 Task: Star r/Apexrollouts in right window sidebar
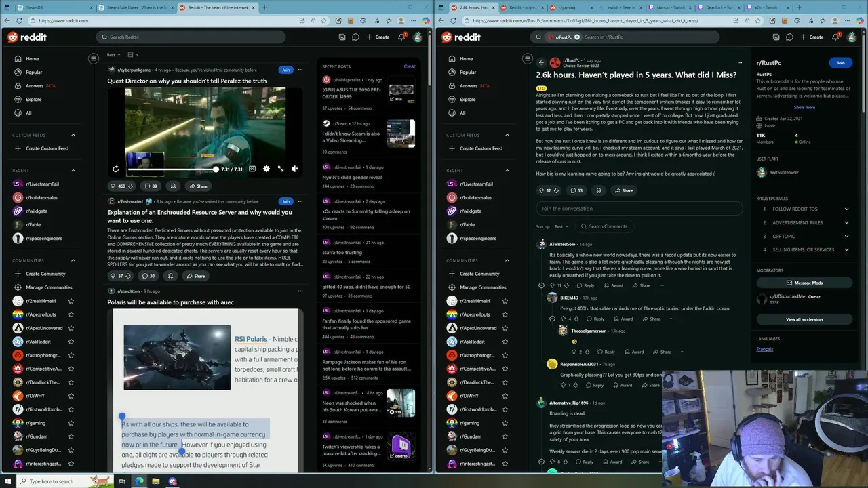[x=505, y=314]
